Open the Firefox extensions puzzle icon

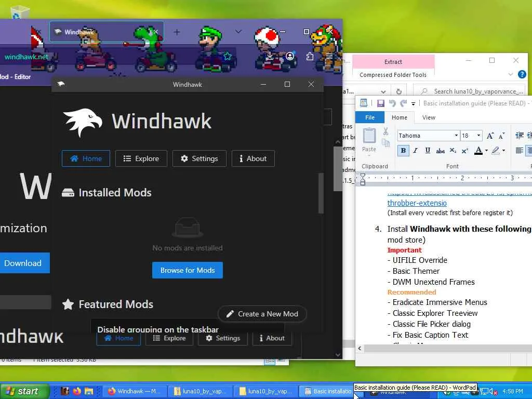310,56
